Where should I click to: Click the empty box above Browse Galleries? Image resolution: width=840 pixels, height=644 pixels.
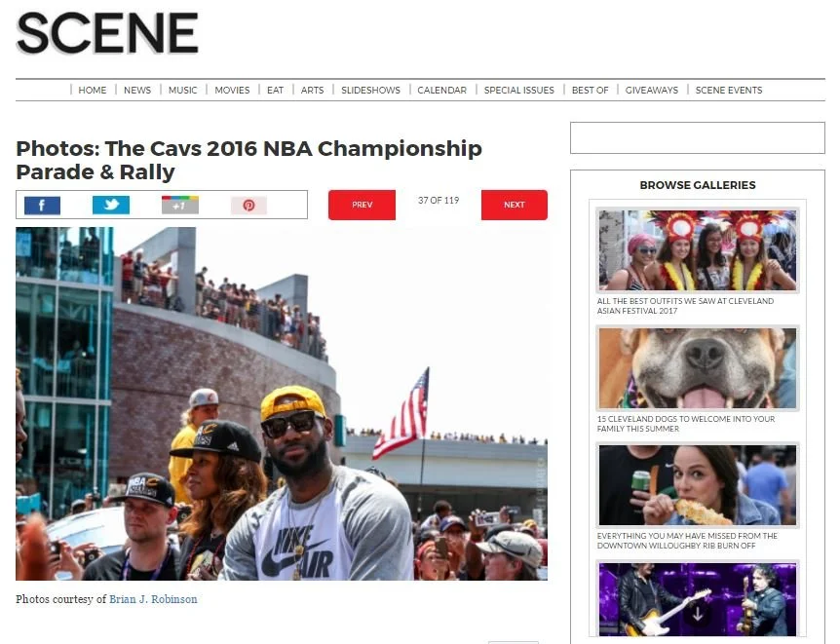pos(698,137)
